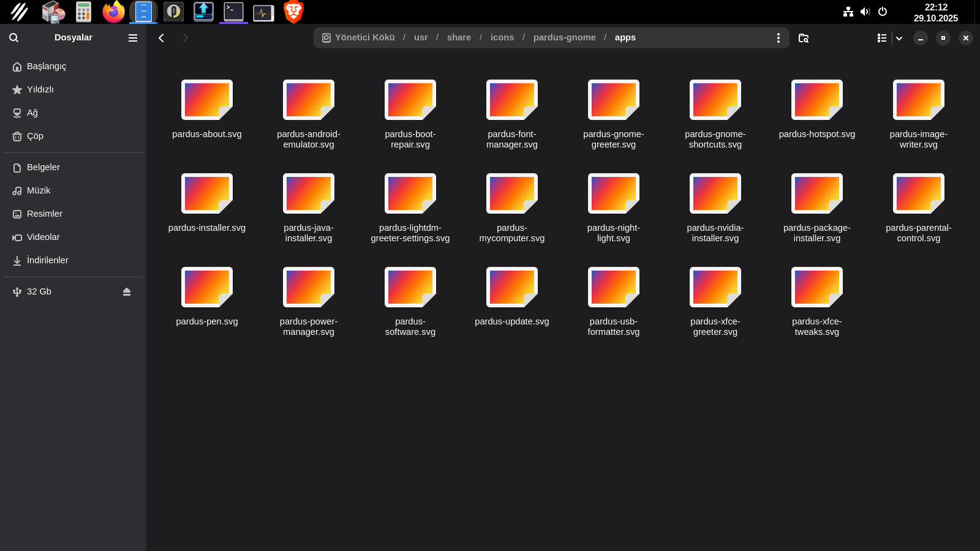Open the path bar three-dot menu
Image resolution: width=980 pixels, height=551 pixels.
(778, 38)
